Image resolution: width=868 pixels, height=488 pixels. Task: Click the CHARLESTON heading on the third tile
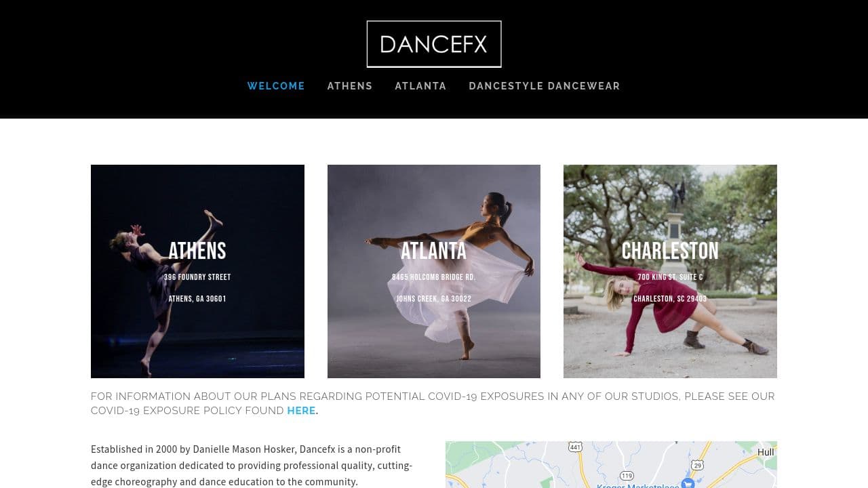[670, 251]
